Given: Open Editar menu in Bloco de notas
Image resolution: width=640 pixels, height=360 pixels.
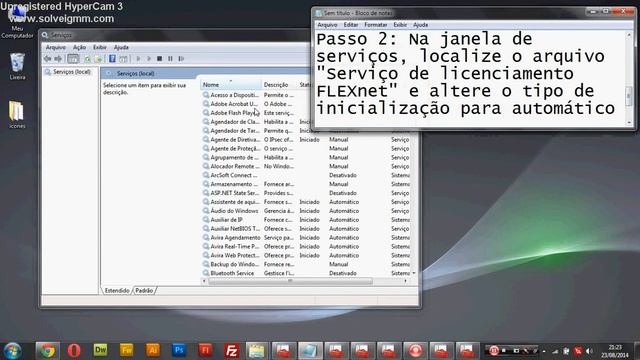Looking at the screenshot, I should (351, 25).
